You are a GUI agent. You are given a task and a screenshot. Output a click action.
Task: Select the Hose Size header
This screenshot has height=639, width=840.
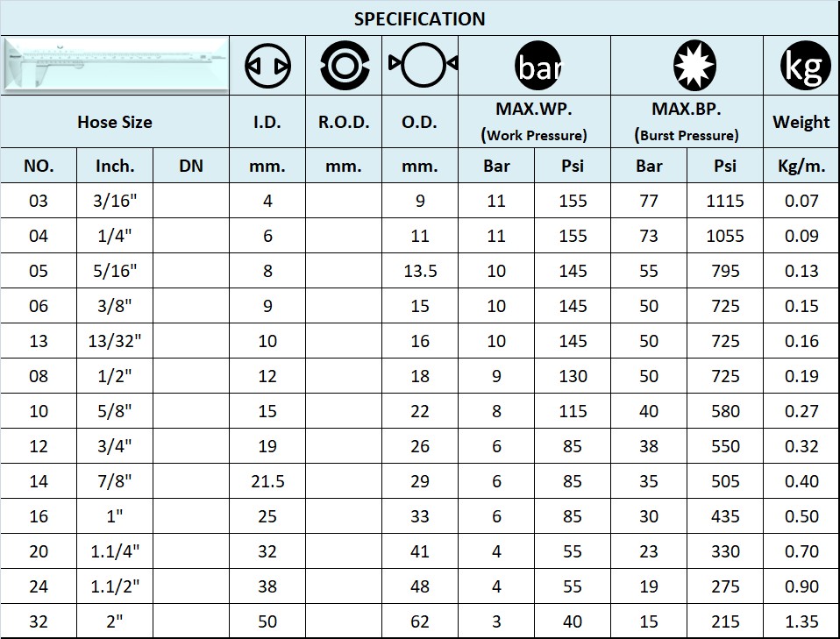coord(115,122)
